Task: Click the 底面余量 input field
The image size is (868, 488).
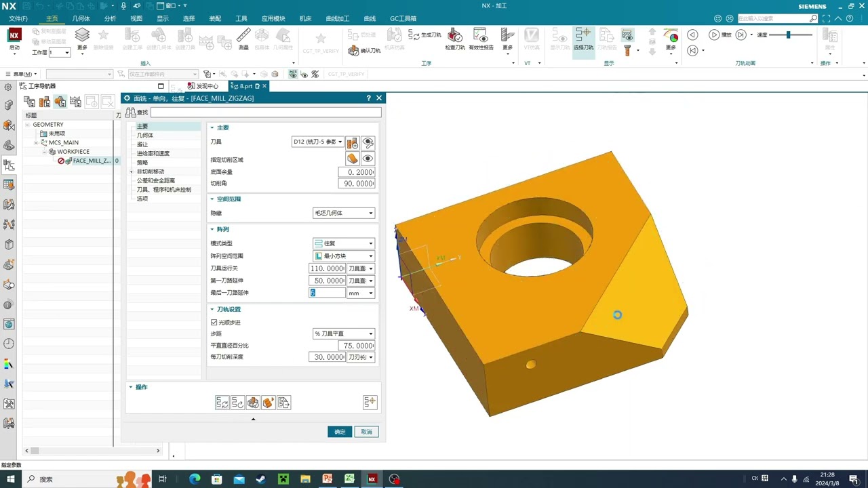Action: [x=356, y=172]
